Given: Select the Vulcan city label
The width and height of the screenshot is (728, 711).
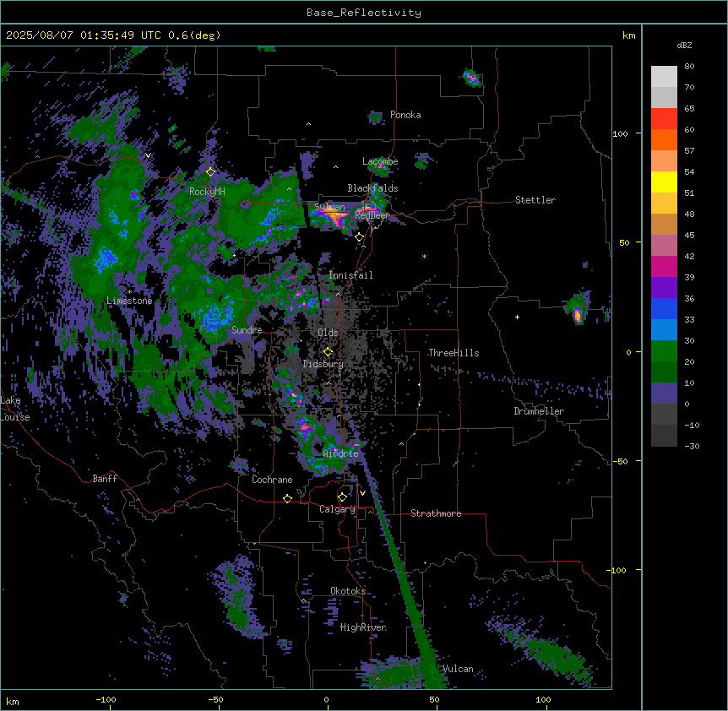Looking at the screenshot, I should click(x=458, y=669).
